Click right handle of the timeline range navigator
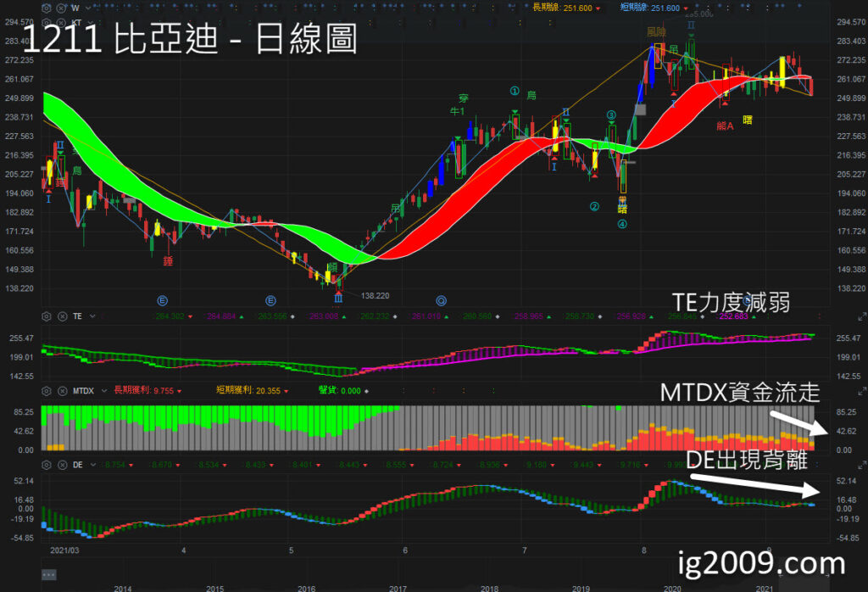This screenshot has height=592, width=868. (827, 576)
